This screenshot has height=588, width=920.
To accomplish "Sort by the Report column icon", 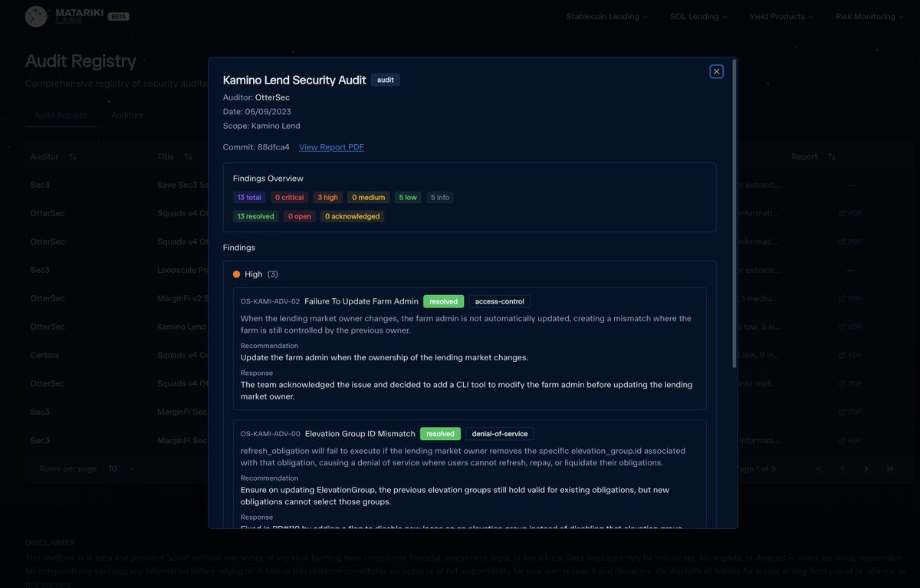I will [832, 156].
